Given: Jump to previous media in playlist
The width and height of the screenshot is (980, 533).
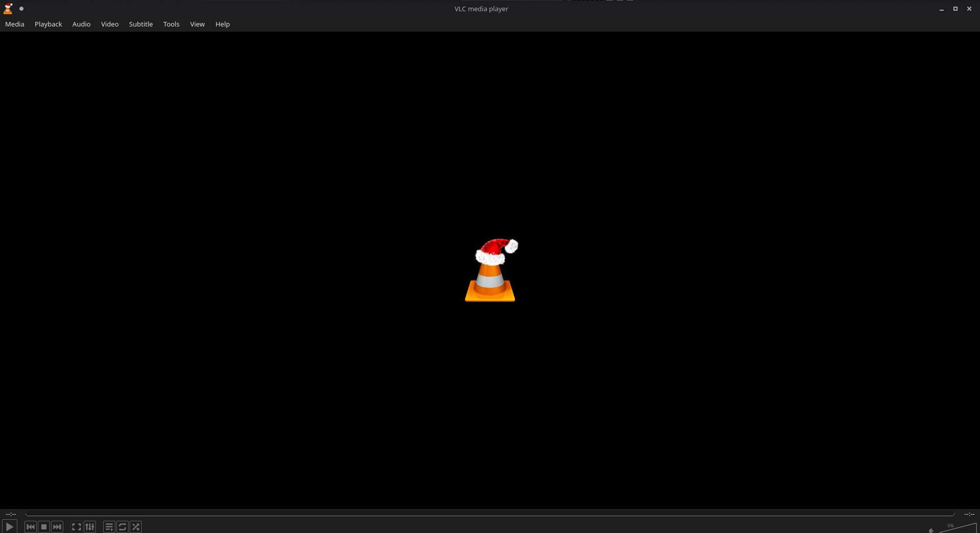Looking at the screenshot, I should [31, 527].
